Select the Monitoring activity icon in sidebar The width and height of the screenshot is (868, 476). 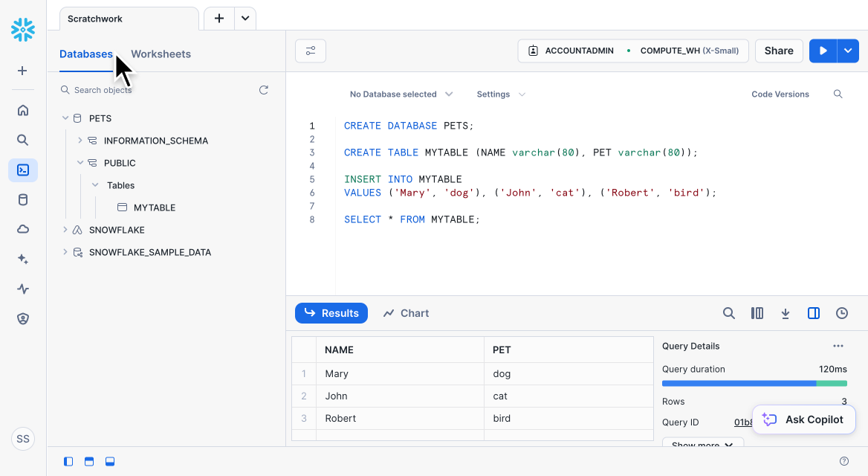pos(22,289)
